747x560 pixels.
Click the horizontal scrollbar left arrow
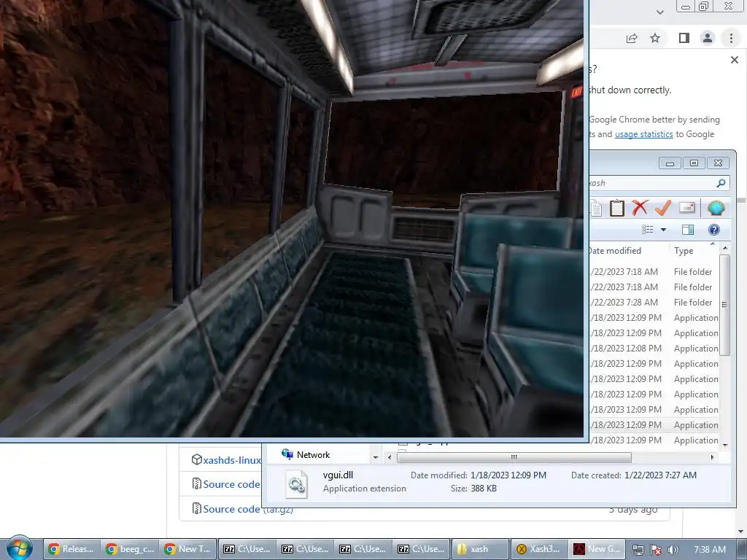pos(390,457)
